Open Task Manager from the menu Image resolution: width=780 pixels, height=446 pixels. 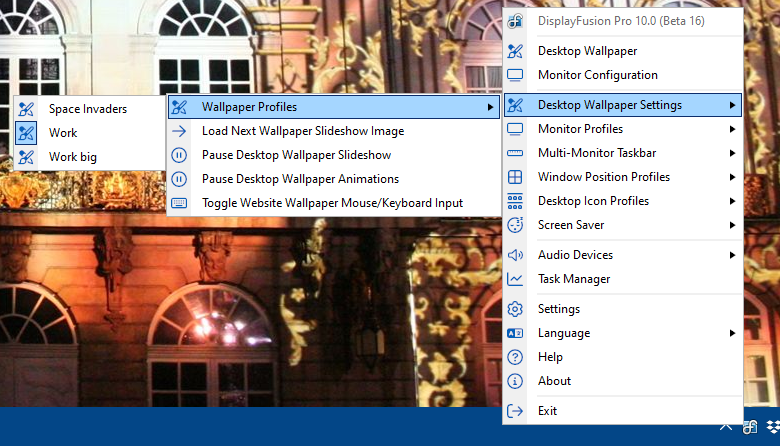pyautogui.click(x=623, y=279)
